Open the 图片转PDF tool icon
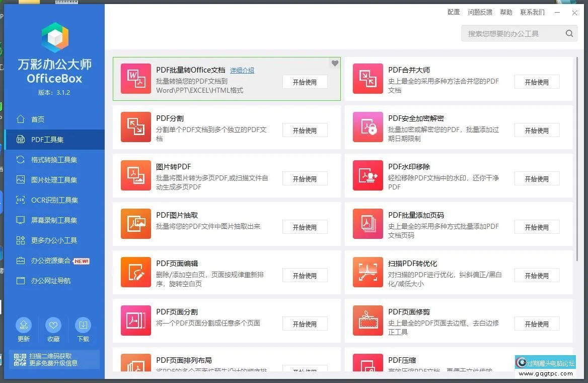This screenshot has width=588, height=383. pos(135,175)
